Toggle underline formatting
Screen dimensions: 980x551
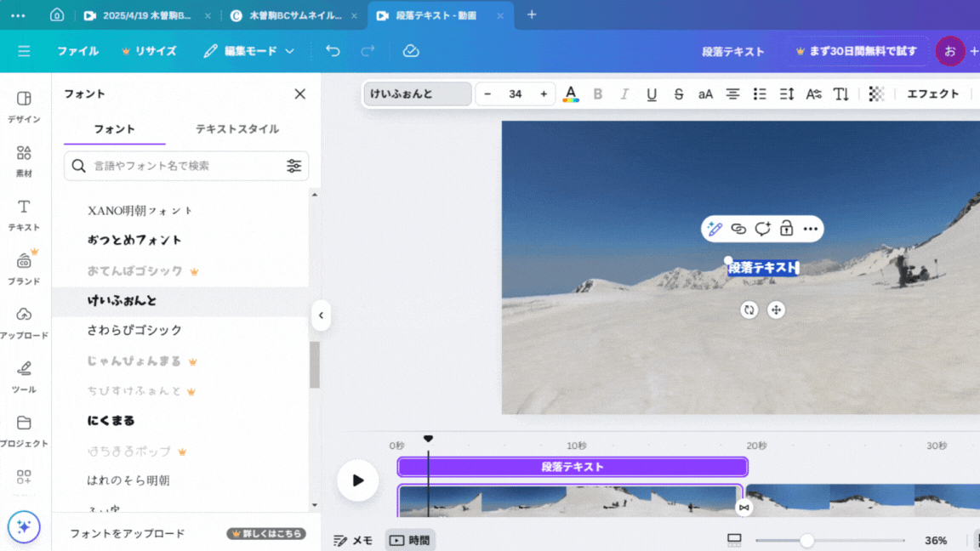click(x=652, y=94)
